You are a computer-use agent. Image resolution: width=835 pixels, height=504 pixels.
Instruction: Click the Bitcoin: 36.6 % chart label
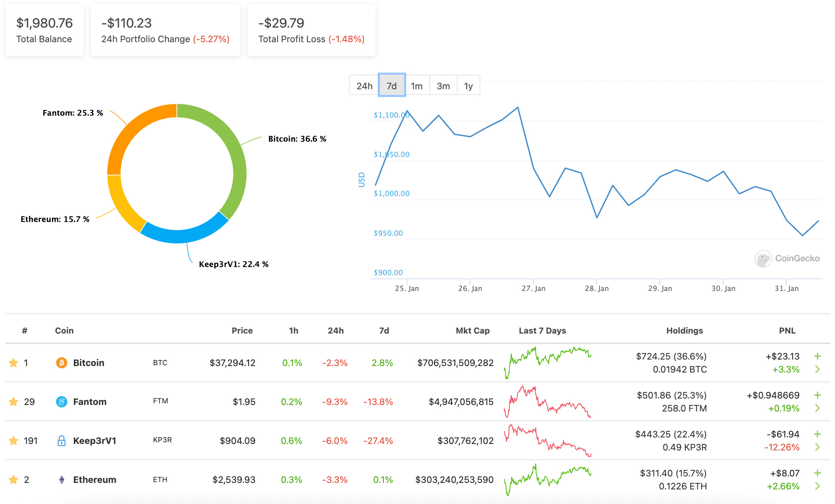[297, 139]
